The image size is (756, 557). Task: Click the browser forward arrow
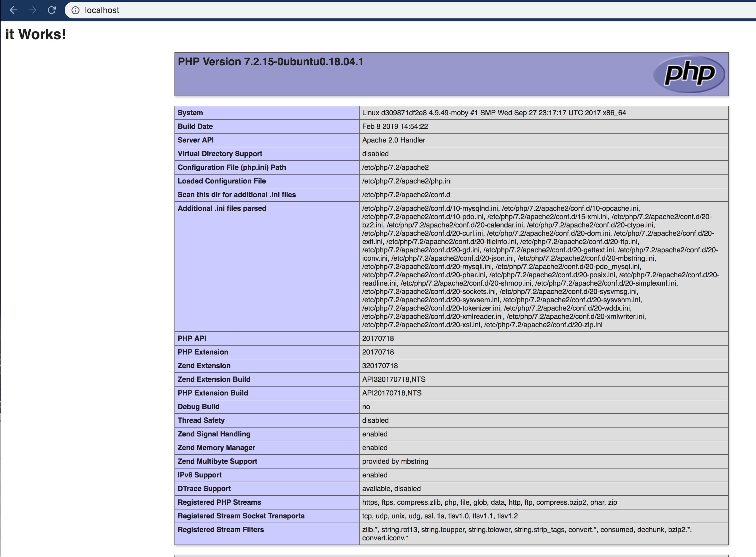[x=33, y=10]
